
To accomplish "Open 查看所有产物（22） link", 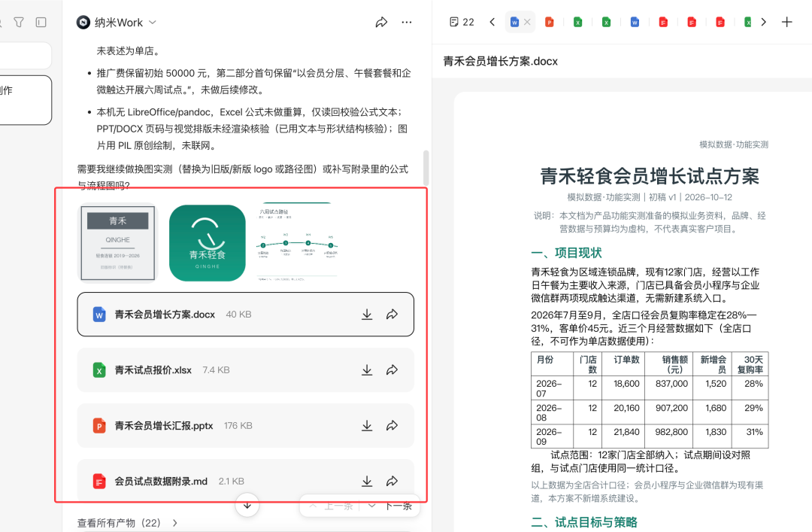I will coord(127,523).
